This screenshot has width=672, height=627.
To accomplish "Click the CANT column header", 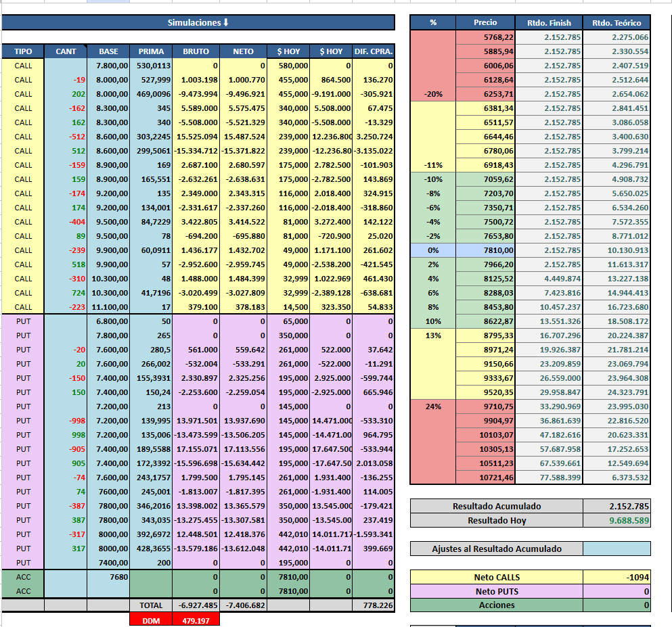I will pos(66,51).
